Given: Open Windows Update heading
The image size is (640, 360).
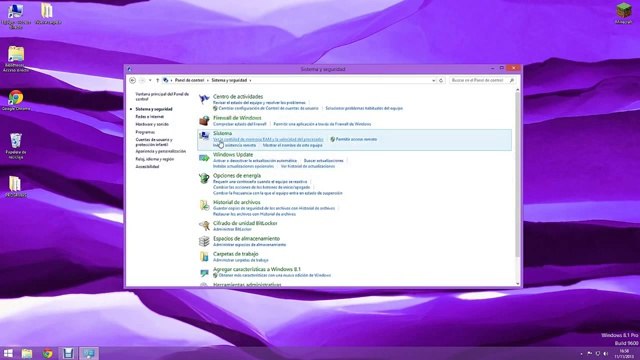Looking at the screenshot, I should tap(233, 155).
